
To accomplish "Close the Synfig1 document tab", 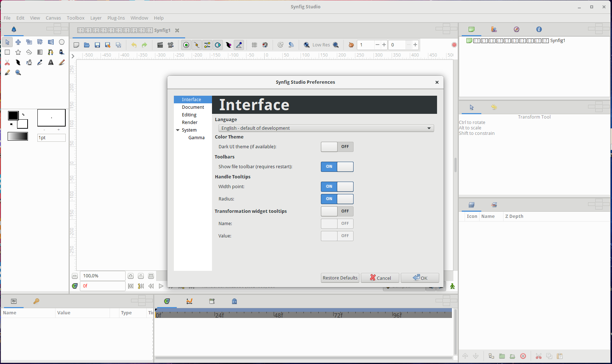I will click(x=177, y=30).
